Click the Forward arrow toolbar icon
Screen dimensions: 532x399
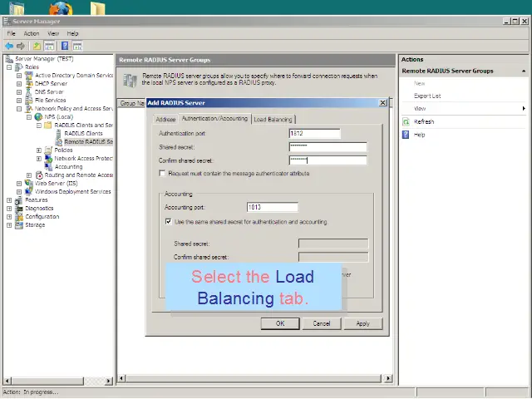click(21, 46)
